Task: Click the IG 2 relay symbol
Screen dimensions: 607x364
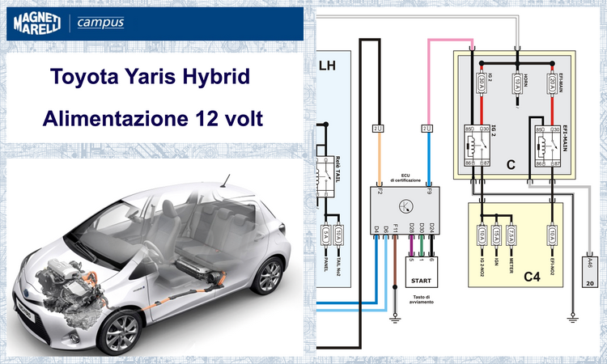Action: point(477,146)
